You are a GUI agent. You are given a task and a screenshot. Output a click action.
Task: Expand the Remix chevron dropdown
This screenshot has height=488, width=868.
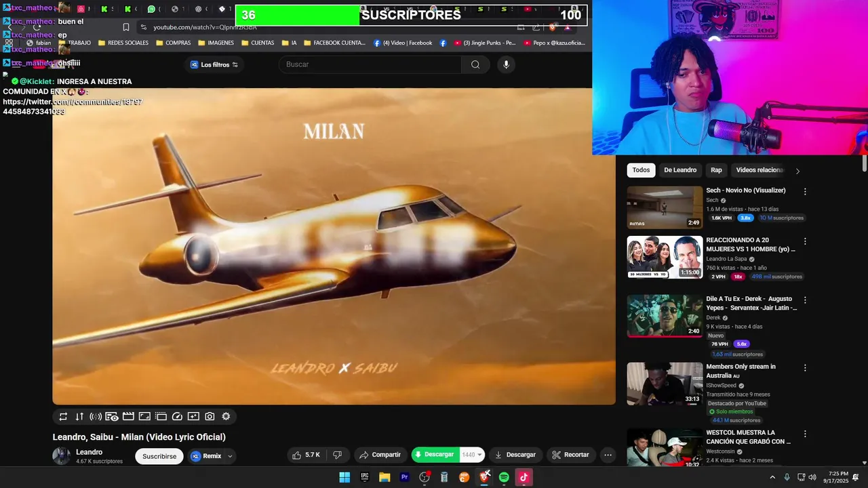click(x=230, y=456)
